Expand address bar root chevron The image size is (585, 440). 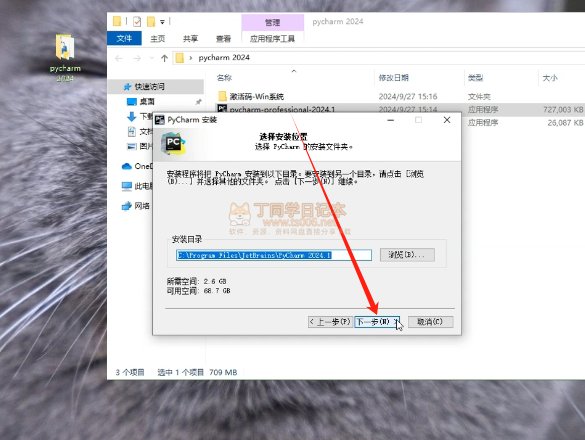191,58
